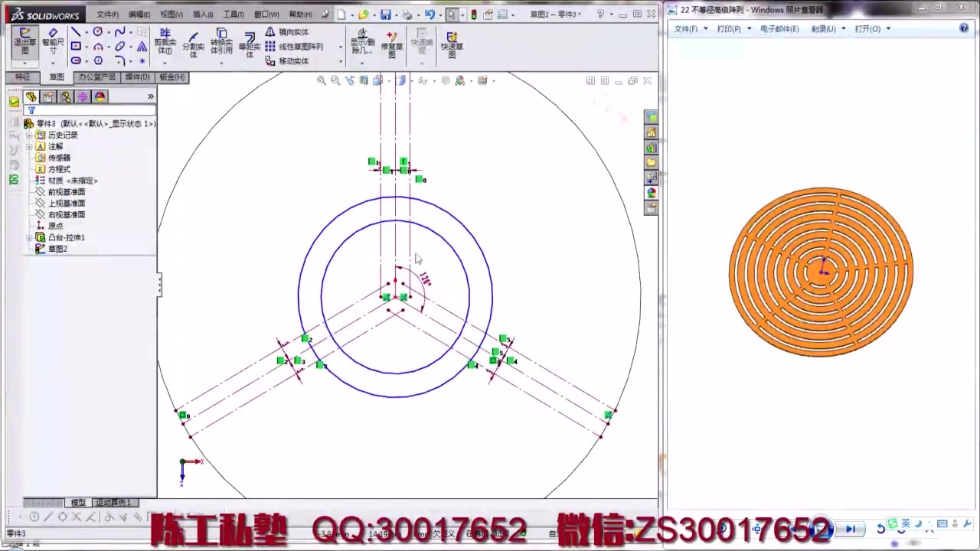
Task: Click the Print icon in top toolbar
Action: click(407, 15)
